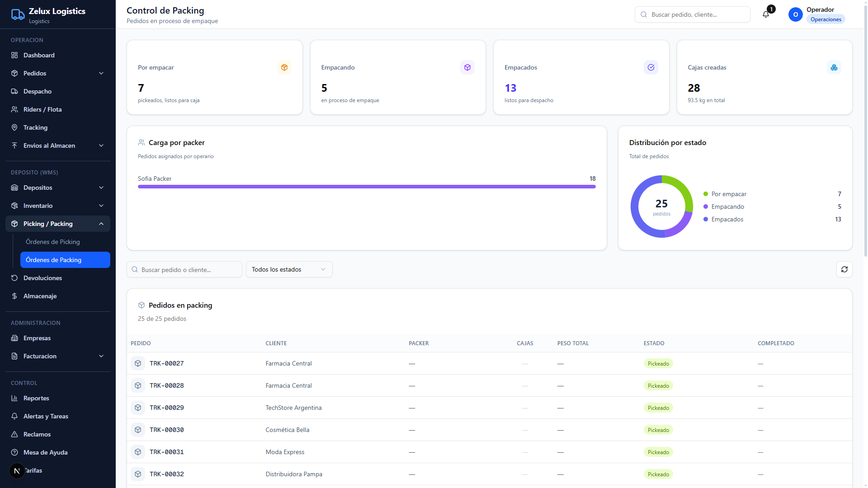Open Devoluciones page
The image size is (868, 488).
point(58,278)
